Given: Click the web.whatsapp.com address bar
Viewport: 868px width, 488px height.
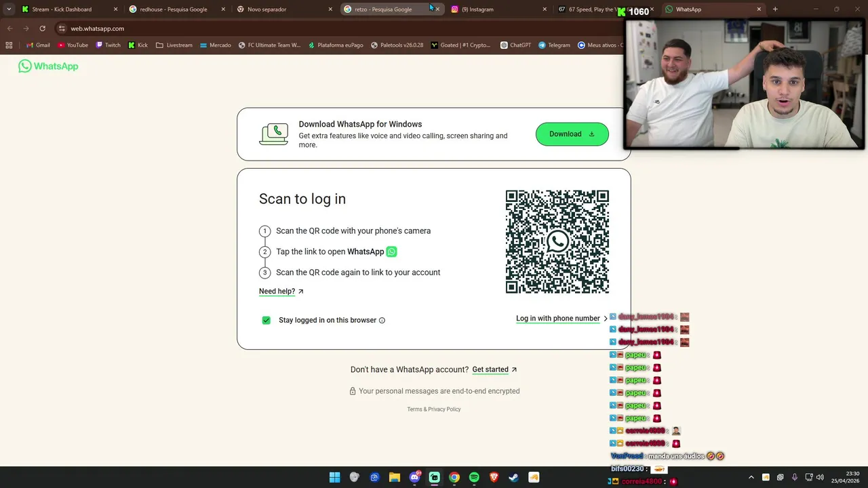Looking at the screenshot, I should point(339,28).
